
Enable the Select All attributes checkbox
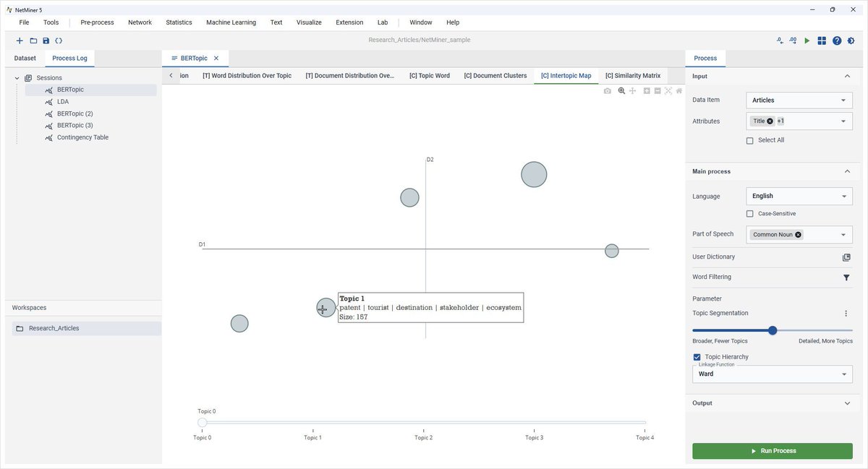click(750, 139)
